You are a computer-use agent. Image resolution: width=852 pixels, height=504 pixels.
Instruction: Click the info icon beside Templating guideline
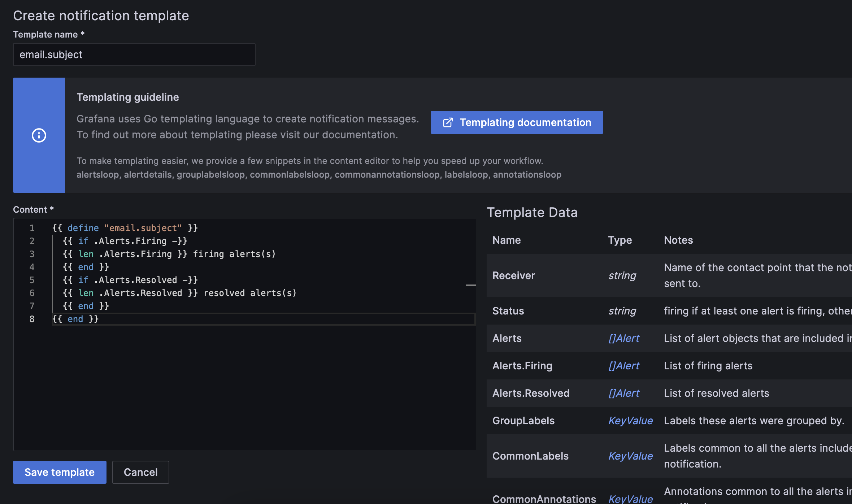(x=39, y=135)
